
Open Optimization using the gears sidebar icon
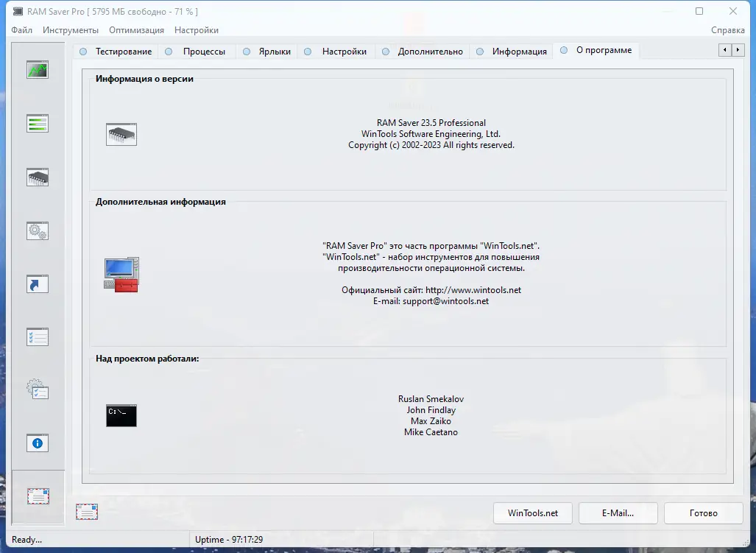[38, 230]
